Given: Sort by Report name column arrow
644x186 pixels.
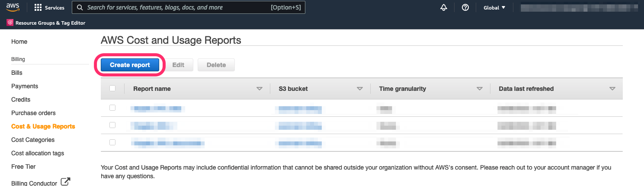Looking at the screenshot, I should click(x=260, y=89).
